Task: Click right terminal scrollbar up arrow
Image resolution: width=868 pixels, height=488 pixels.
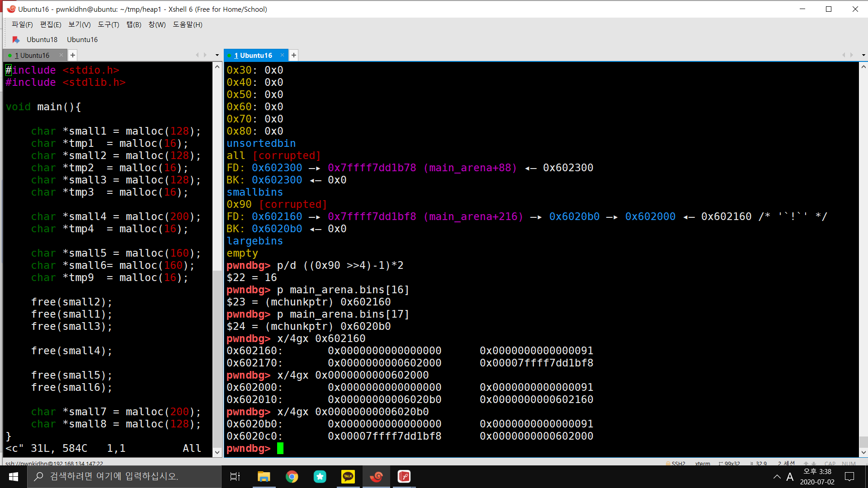Action: coord(863,67)
